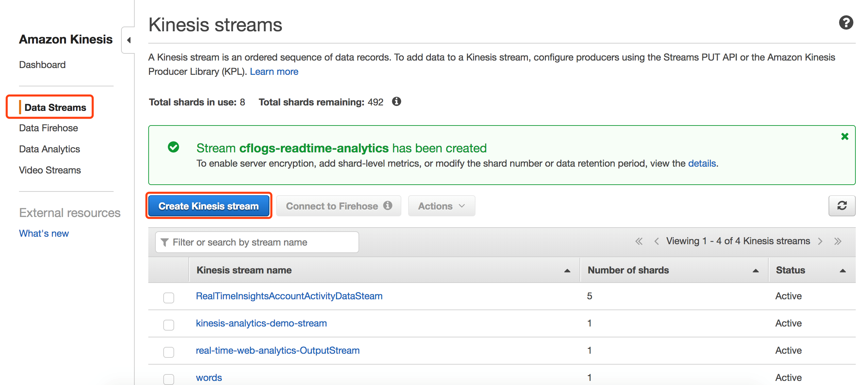This screenshot has width=868, height=385.
Task: Open Data Firehose in sidebar
Action: pyautogui.click(x=49, y=128)
